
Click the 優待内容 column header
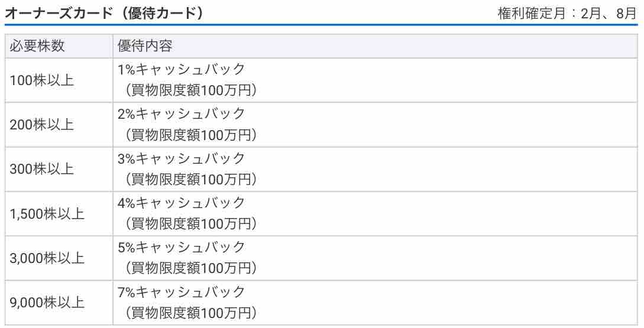coord(145,46)
